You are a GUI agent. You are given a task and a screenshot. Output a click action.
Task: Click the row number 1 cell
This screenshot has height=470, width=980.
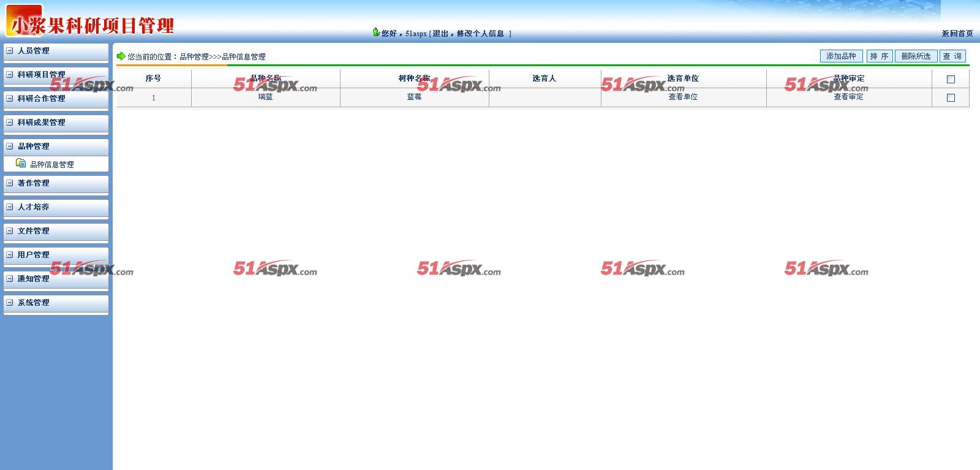click(153, 97)
